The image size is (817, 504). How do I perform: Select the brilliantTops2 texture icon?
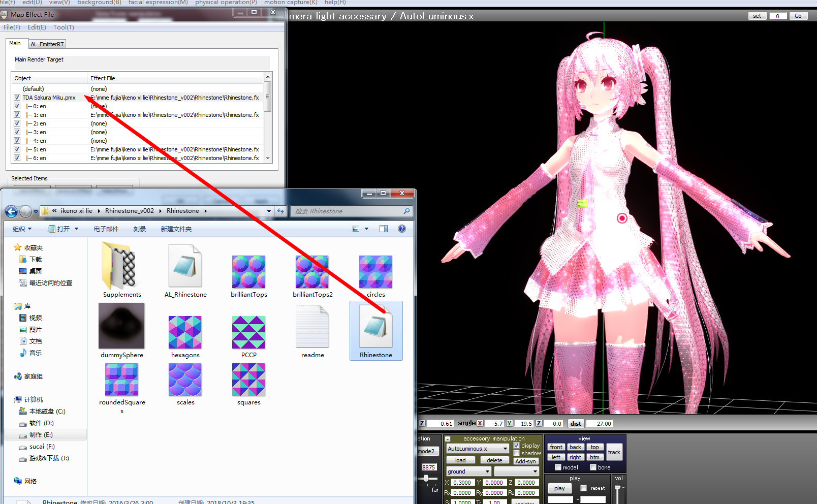(312, 272)
